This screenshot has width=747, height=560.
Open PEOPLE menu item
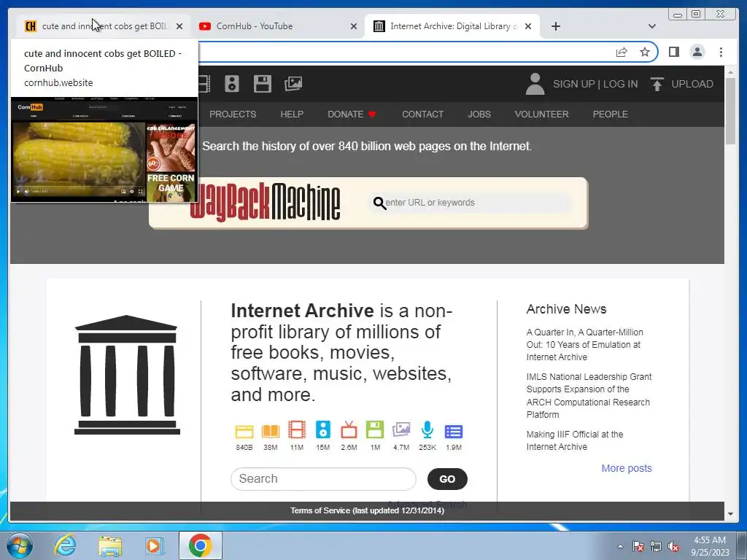(x=611, y=114)
